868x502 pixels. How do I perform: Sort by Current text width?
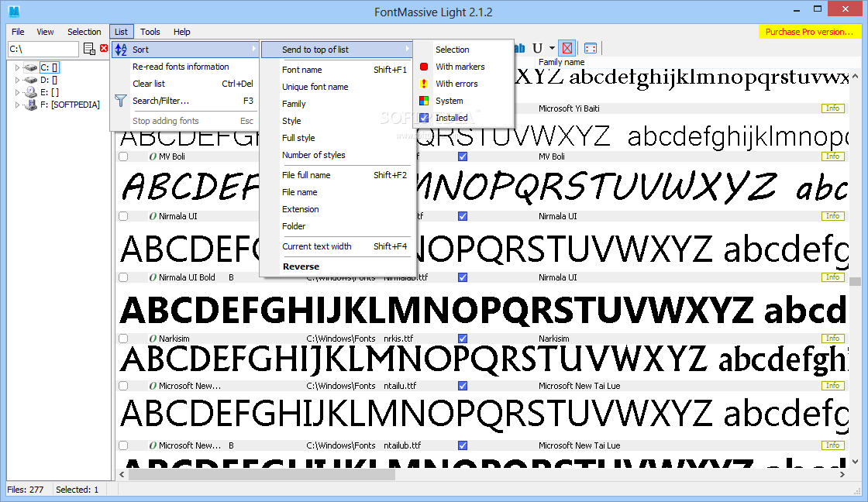click(337, 246)
